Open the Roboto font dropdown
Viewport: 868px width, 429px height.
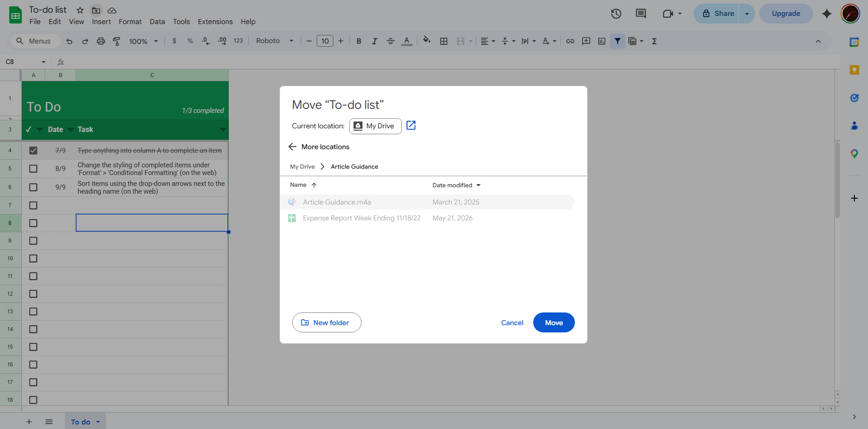pyautogui.click(x=275, y=41)
